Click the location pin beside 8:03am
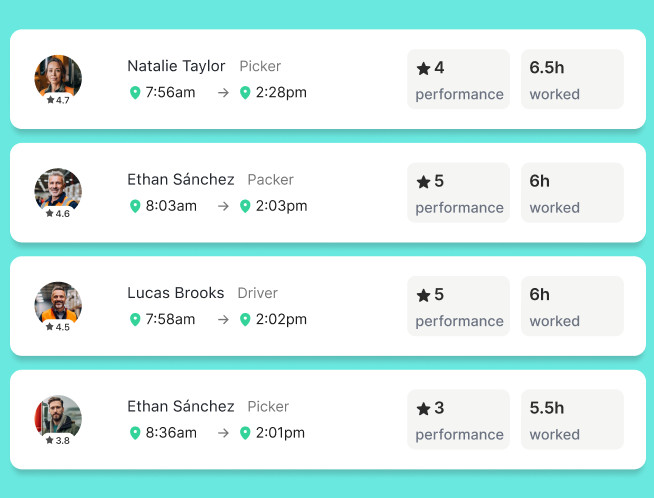Image resolution: width=654 pixels, height=498 pixels. click(135, 206)
